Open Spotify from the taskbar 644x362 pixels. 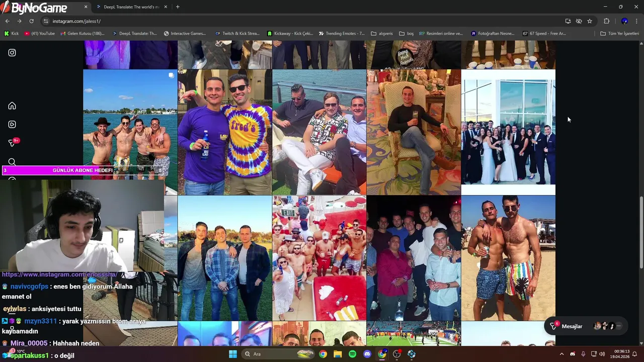point(352,354)
